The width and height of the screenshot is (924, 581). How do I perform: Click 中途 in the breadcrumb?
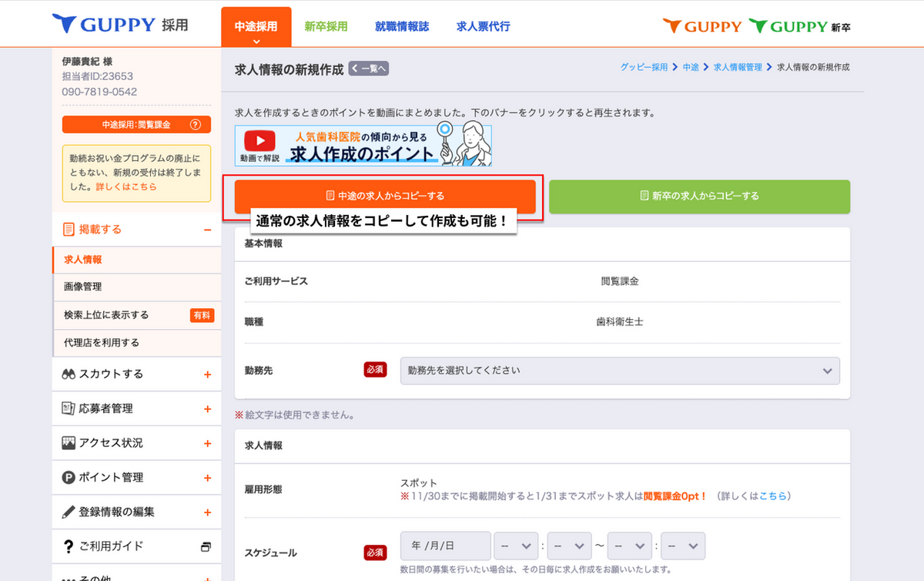tap(691, 68)
